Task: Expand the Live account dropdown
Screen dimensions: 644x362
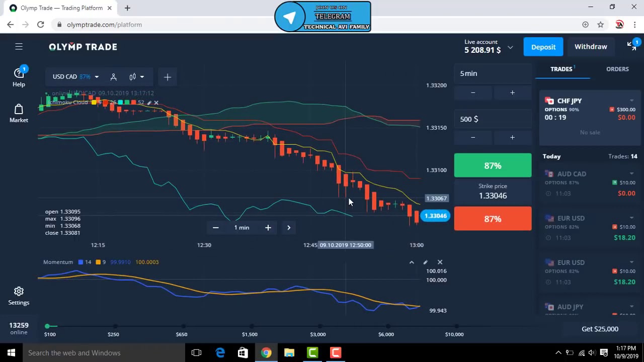Action: [510, 48]
